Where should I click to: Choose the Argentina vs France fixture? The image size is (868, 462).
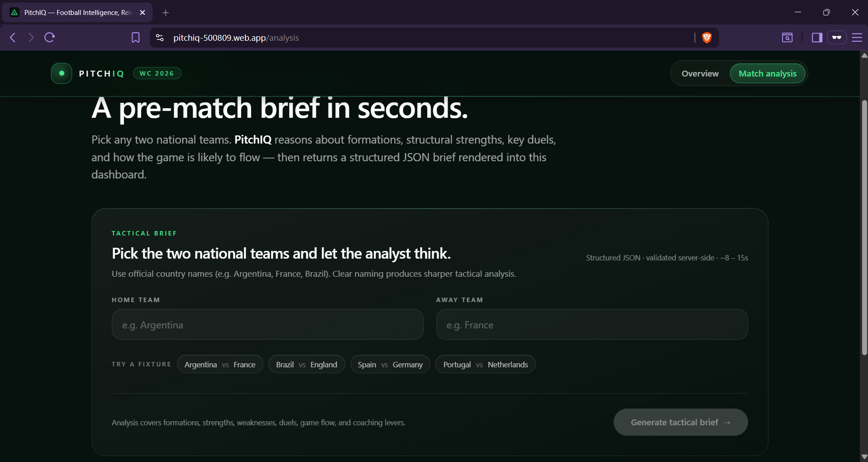[220, 364]
